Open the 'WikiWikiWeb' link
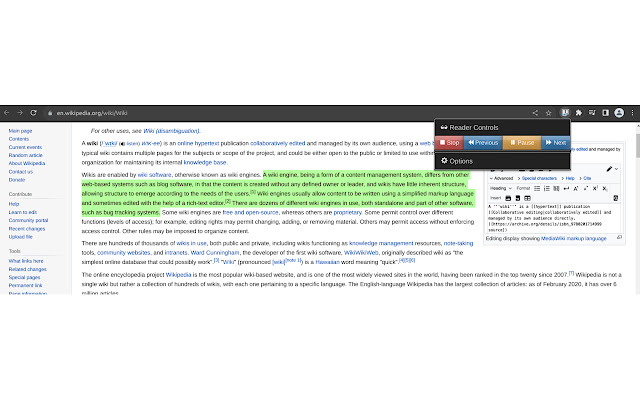 [x=361, y=253]
